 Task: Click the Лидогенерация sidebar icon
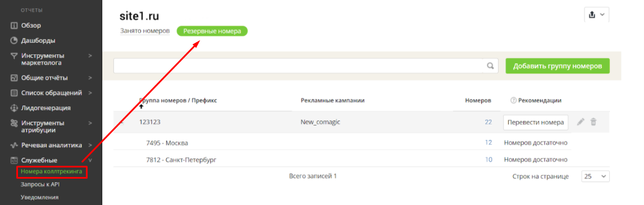14,108
